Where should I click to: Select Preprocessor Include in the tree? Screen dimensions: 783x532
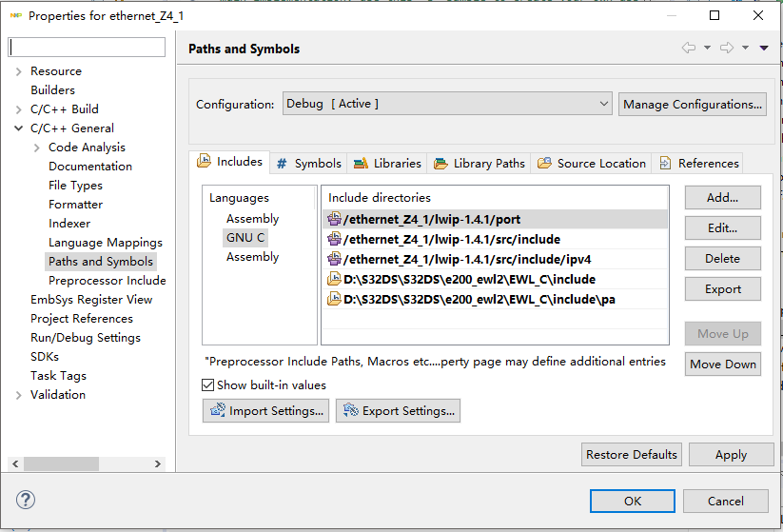point(107,281)
